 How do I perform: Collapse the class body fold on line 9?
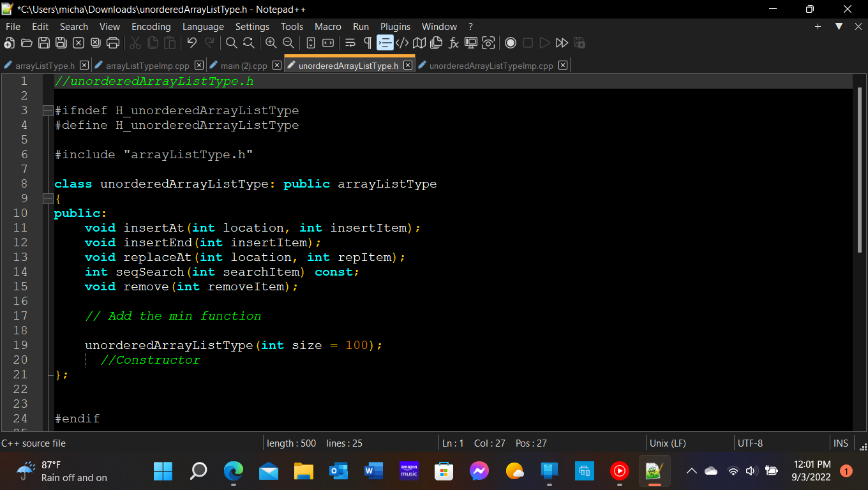coord(47,198)
